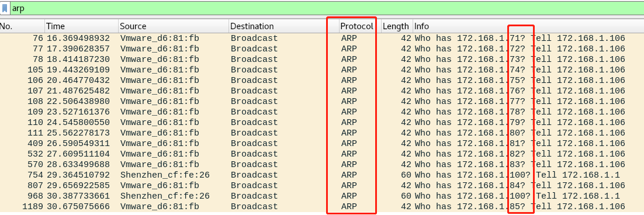Select packet 968 asking for 172.168.1.100
This screenshot has width=644, height=215.
(322, 196)
